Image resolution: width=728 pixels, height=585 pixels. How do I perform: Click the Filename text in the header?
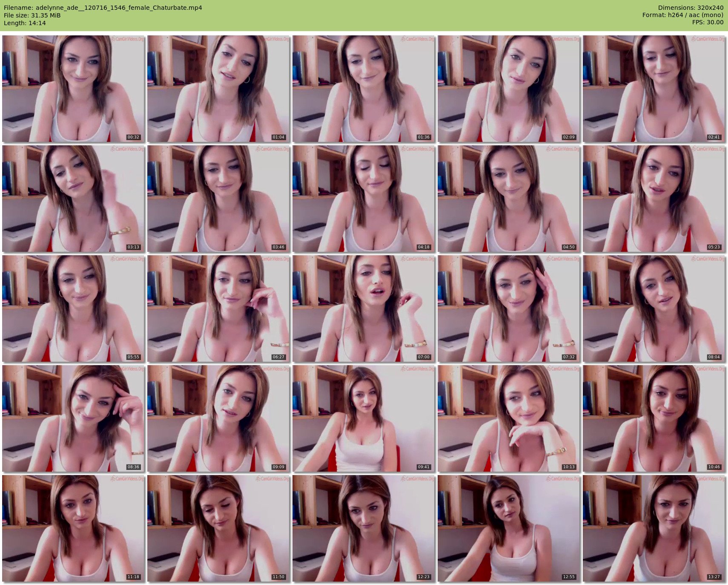(103, 8)
